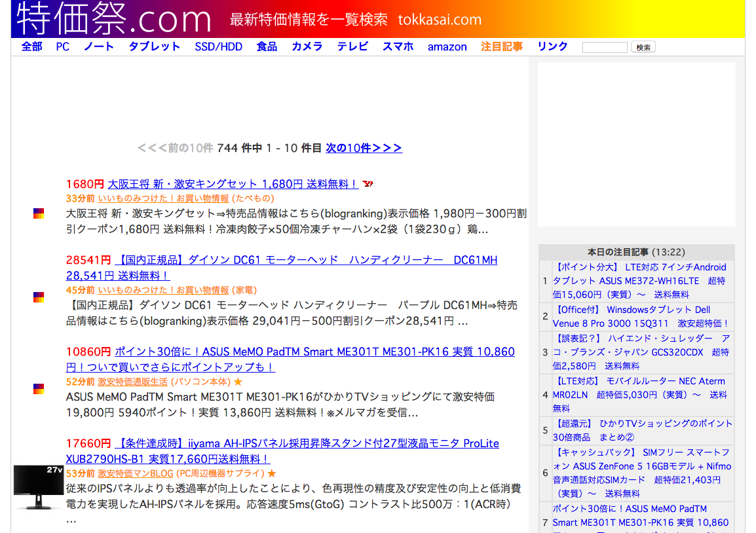Open the amazon category
756x533 pixels.
click(x=447, y=46)
